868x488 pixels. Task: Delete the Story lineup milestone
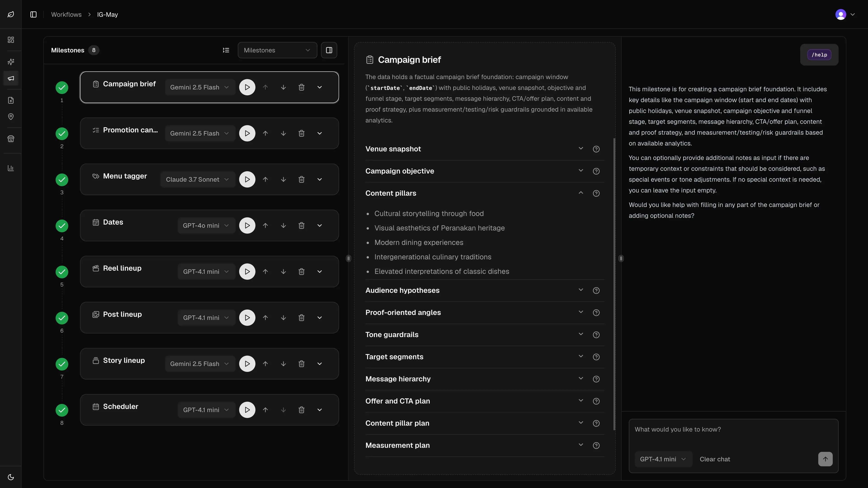[302, 364]
